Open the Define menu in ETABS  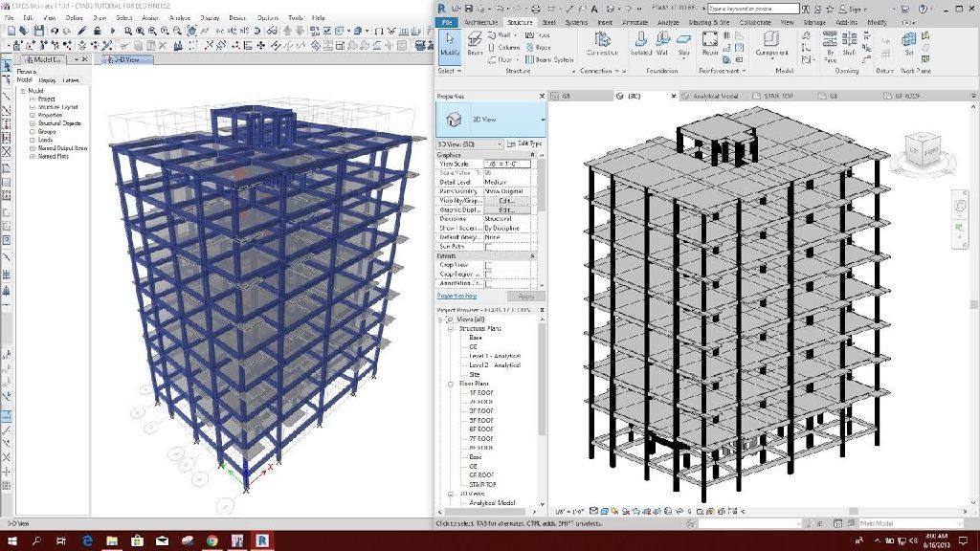point(74,17)
